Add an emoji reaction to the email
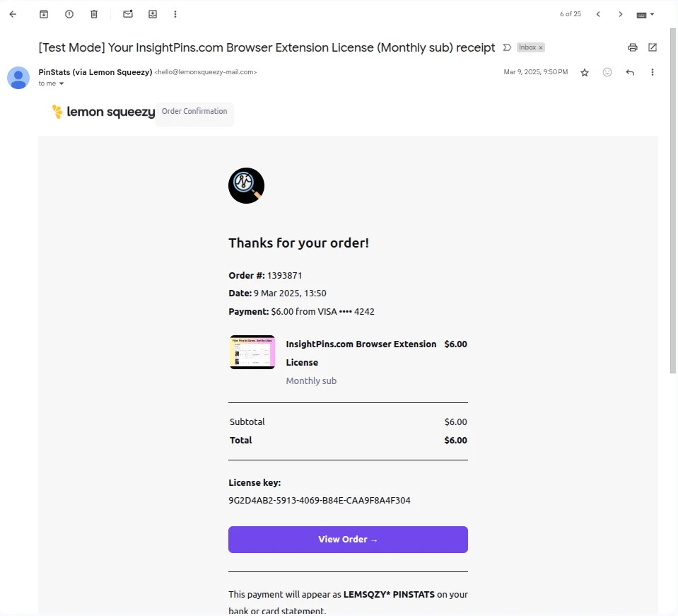Image resolution: width=678 pixels, height=616 pixels. [x=607, y=72]
